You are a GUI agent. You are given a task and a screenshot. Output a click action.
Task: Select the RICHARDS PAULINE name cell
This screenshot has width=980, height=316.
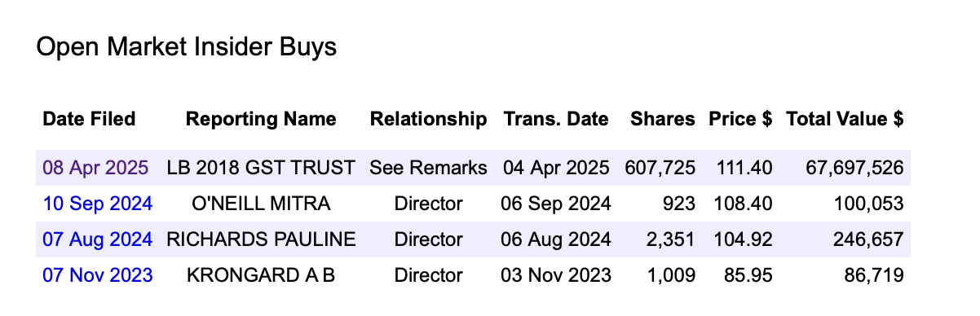pyautogui.click(x=261, y=239)
